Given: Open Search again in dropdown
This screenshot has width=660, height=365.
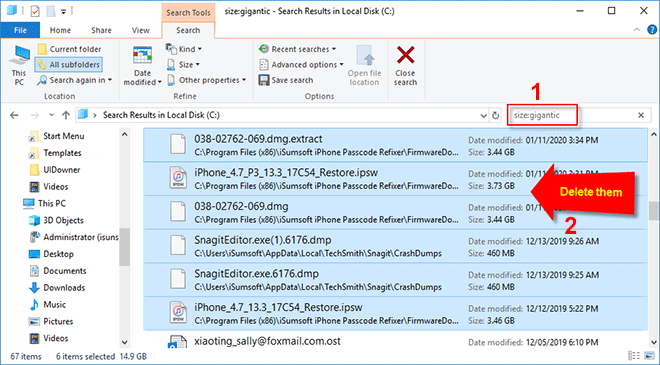Looking at the screenshot, I should [x=75, y=80].
